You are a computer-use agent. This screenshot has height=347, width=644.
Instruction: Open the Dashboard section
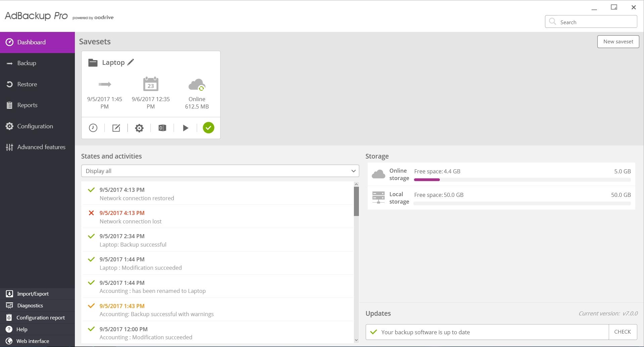(x=37, y=42)
